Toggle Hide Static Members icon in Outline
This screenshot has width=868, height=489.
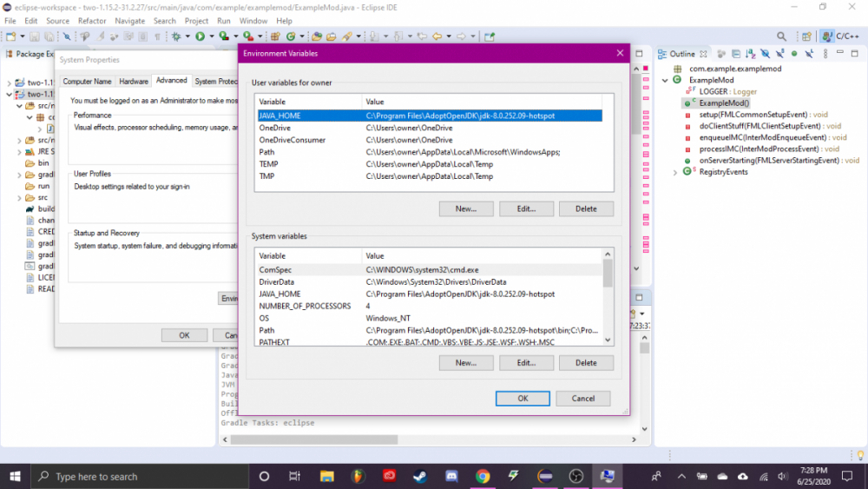tap(780, 54)
